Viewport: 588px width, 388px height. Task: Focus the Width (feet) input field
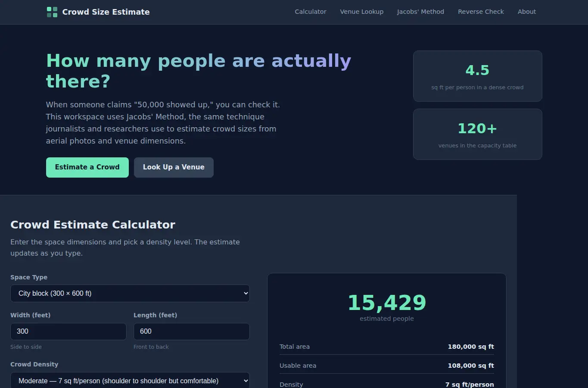[x=68, y=332]
